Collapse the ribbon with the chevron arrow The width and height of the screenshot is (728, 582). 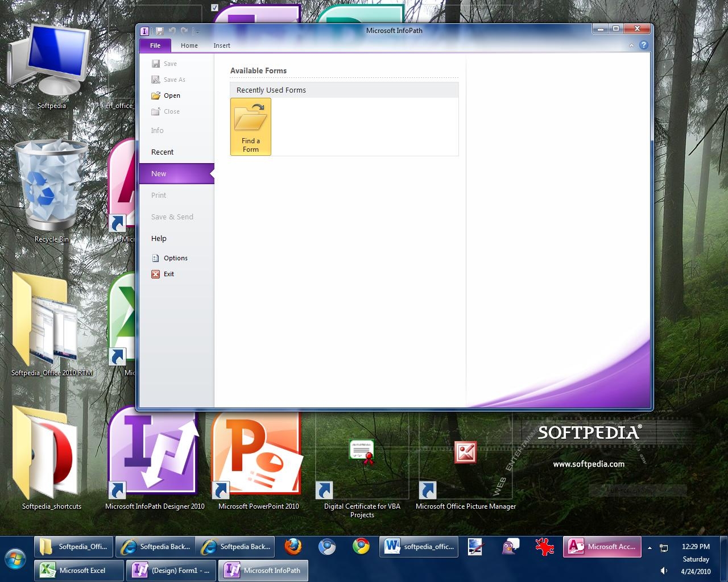click(632, 45)
